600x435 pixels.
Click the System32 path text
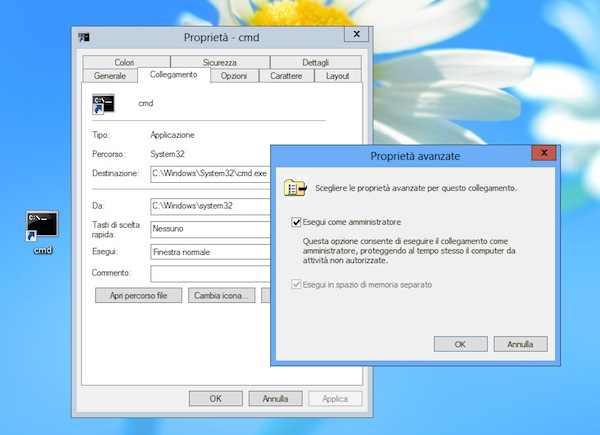(x=167, y=154)
